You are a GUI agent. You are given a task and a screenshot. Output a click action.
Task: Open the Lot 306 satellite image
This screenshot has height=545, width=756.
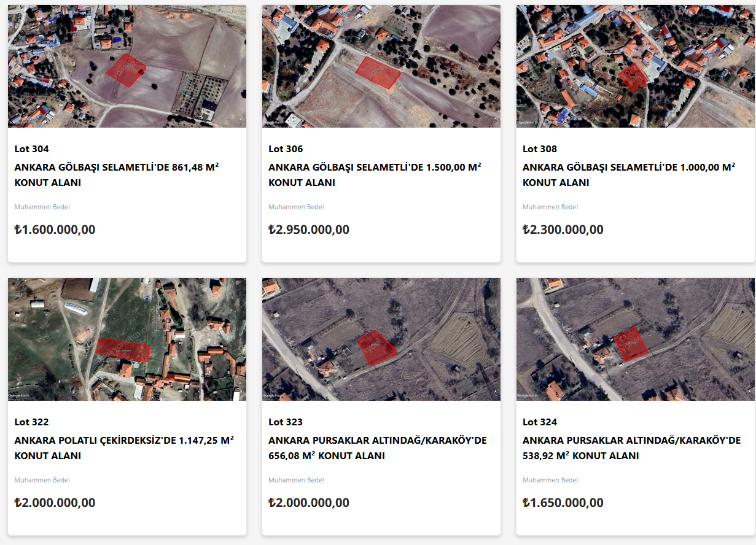pos(381,66)
